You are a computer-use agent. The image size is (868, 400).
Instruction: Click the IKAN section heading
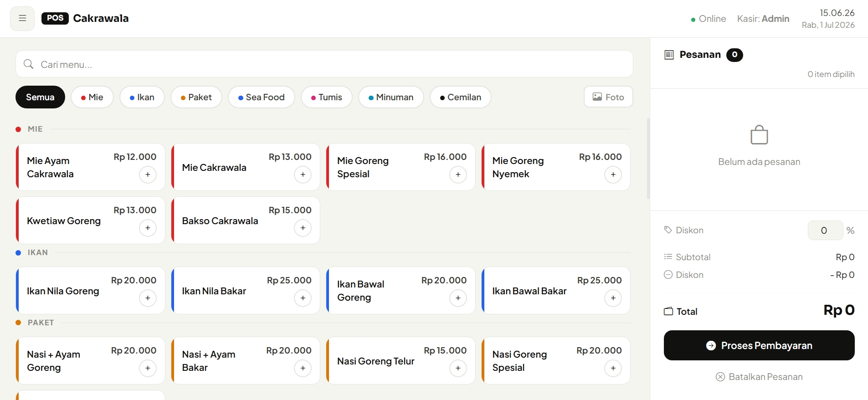coord(38,252)
